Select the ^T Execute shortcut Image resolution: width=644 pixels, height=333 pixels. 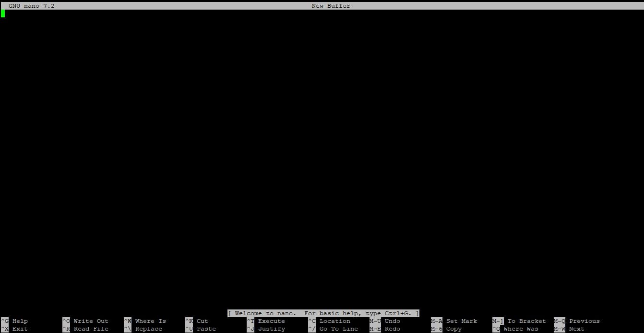pyautogui.click(x=266, y=321)
